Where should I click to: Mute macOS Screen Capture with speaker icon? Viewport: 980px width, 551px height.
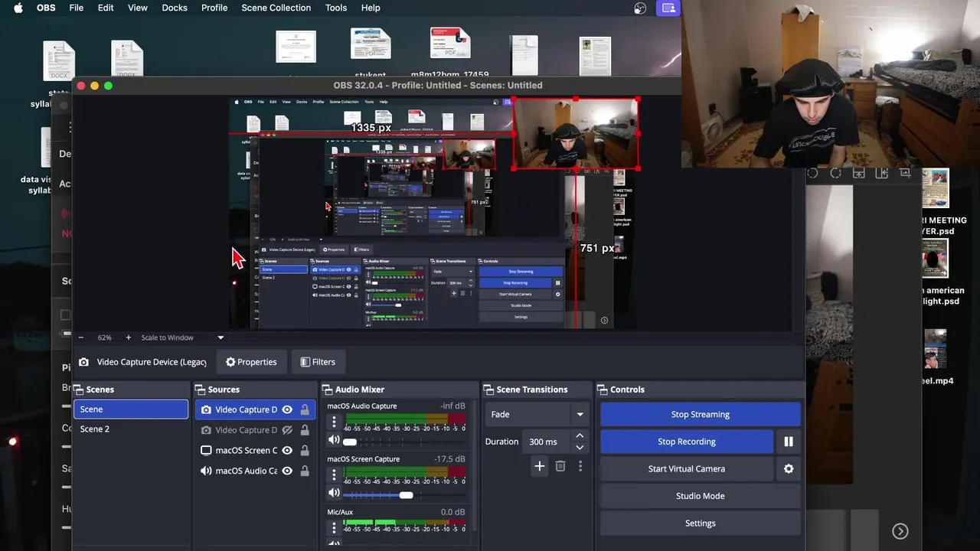point(333,494)
